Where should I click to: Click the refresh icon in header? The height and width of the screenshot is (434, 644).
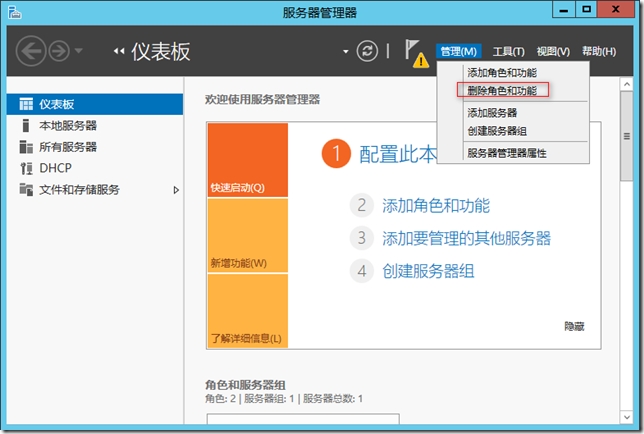pos(367,51)
